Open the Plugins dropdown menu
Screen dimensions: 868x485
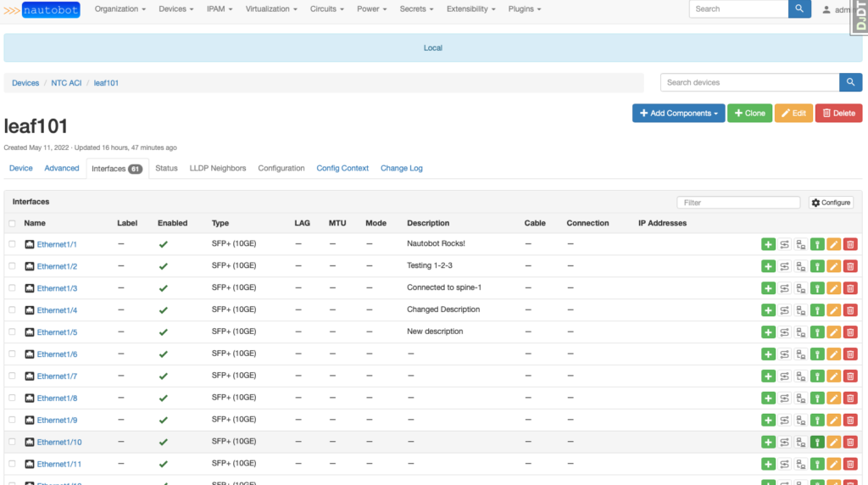coord(524,8)
